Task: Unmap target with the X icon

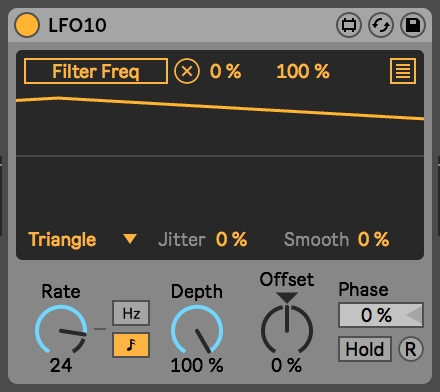Action: (187, 71)
